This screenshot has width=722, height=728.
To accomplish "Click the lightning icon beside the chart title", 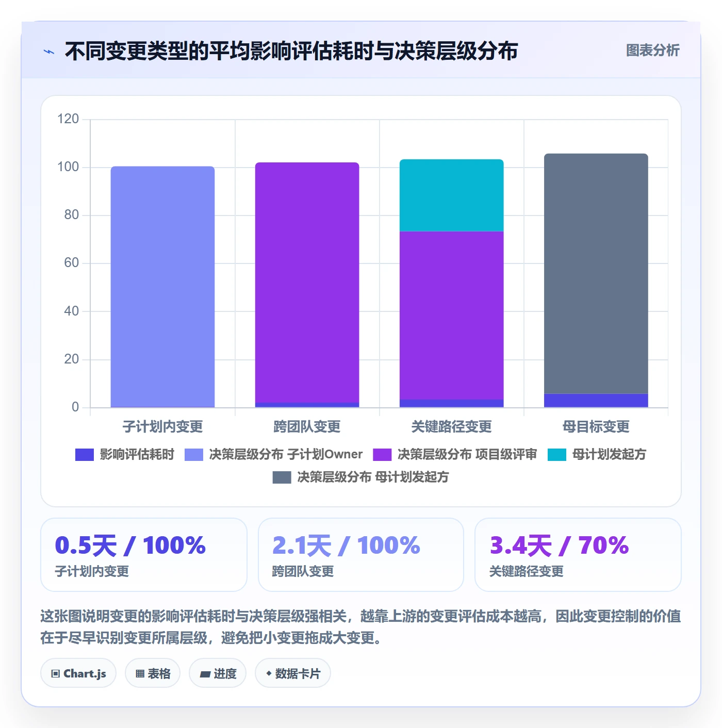I will tap(49, 52).
